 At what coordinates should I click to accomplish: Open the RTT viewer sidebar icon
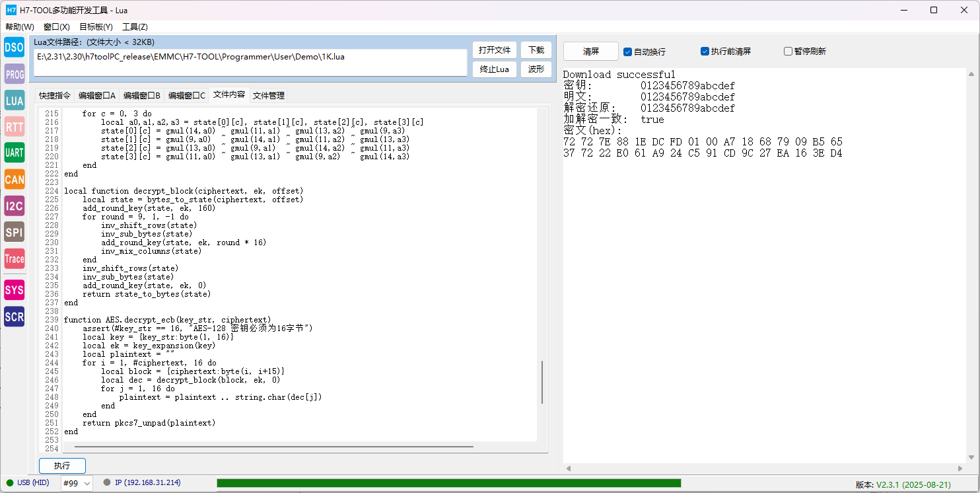[x=15, y=127]
